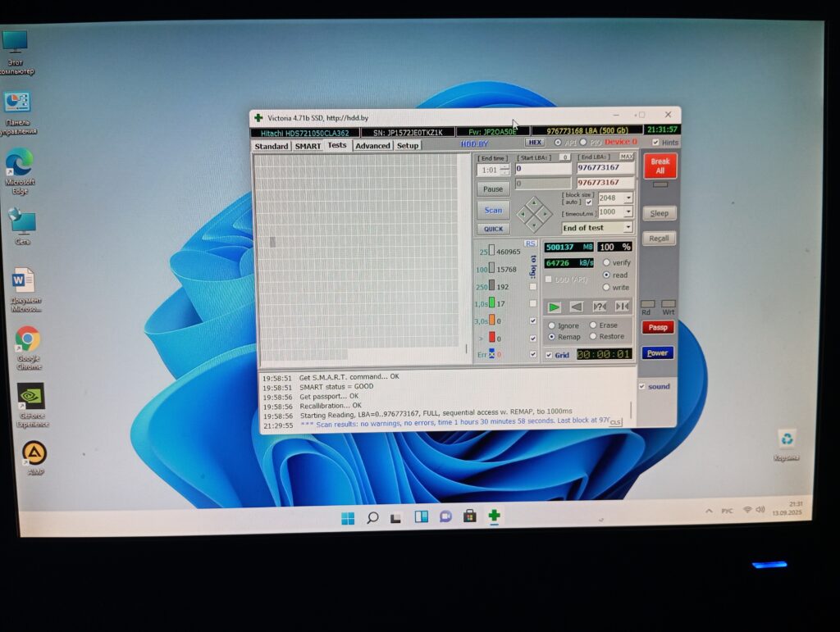Click the reverse scan direction icon

tap(577, 307)
